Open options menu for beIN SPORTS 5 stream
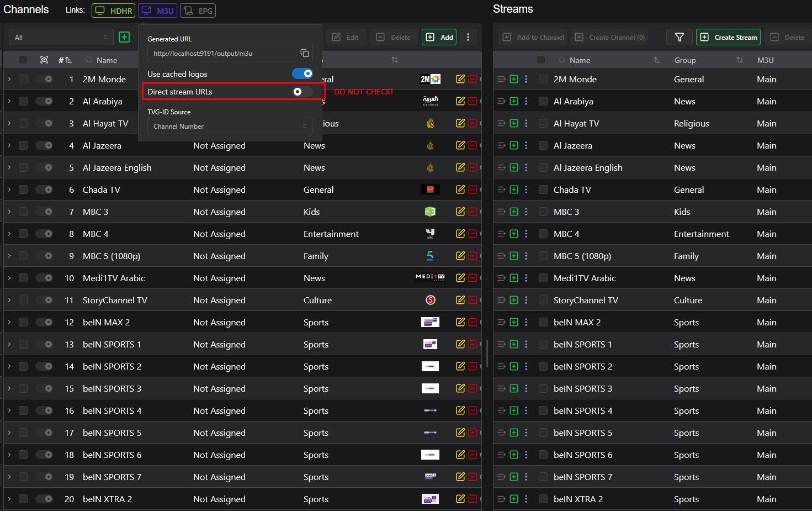This screenshot has height=511, width=812. click(x=526, y=433)
